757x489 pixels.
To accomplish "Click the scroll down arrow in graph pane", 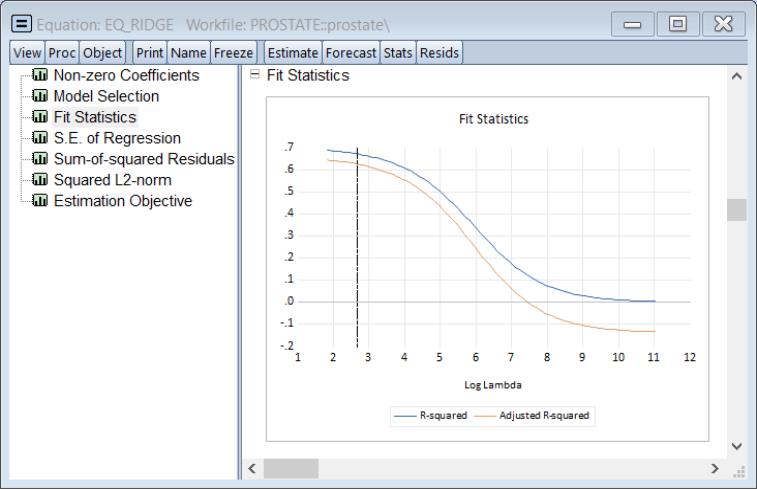I will (x=736, y=446).
